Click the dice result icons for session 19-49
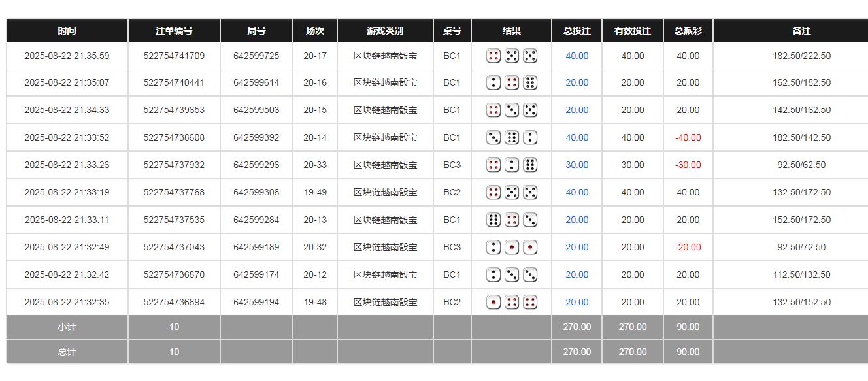This screenshot has height=381, width=868. (x=511, y=192)
